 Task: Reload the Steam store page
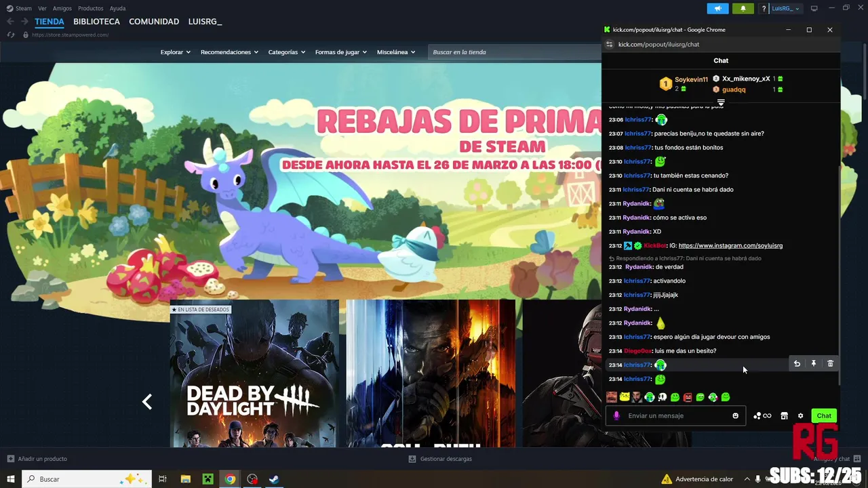tap(11, 35)
